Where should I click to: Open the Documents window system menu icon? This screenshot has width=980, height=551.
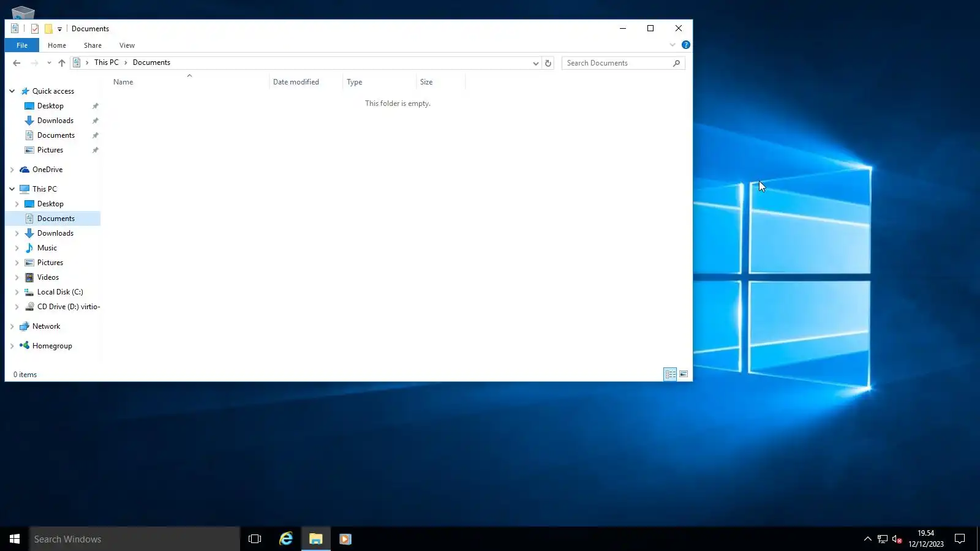click(x=15, y=28)
